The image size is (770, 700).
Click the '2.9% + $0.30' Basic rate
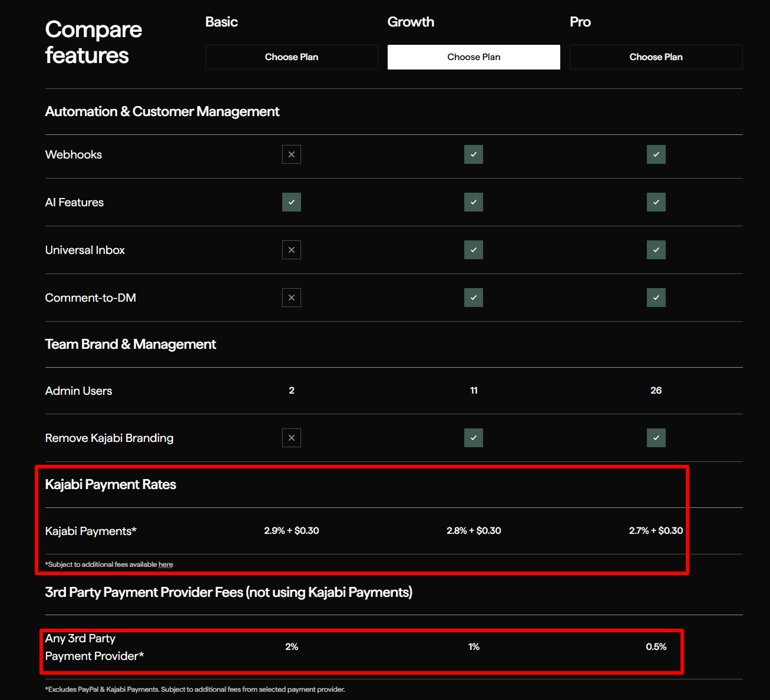pos(292,530)
